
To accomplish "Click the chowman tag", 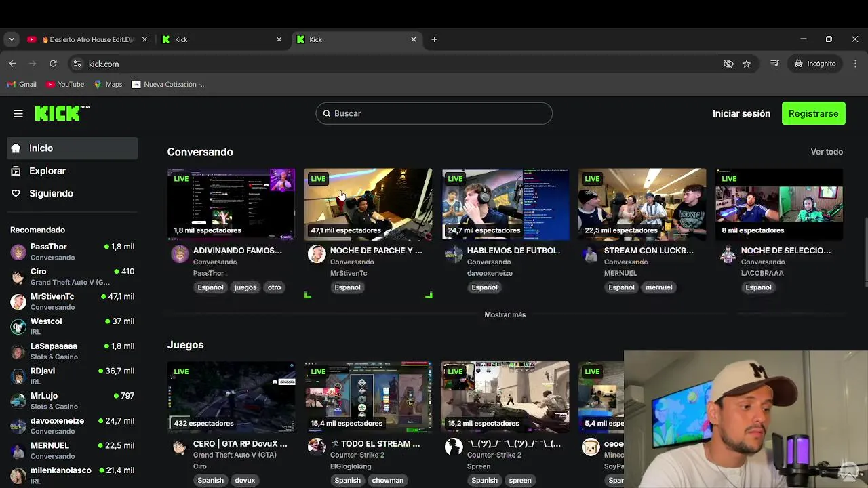I will 388,480.
